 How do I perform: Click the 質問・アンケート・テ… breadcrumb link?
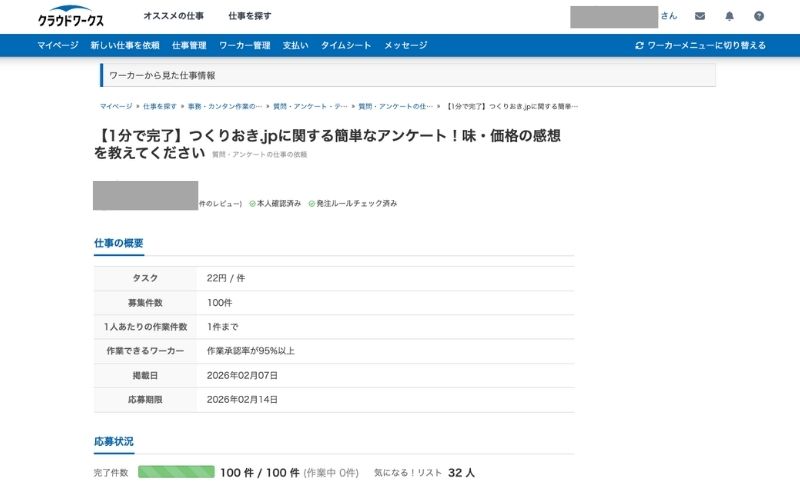click(310, 106)
